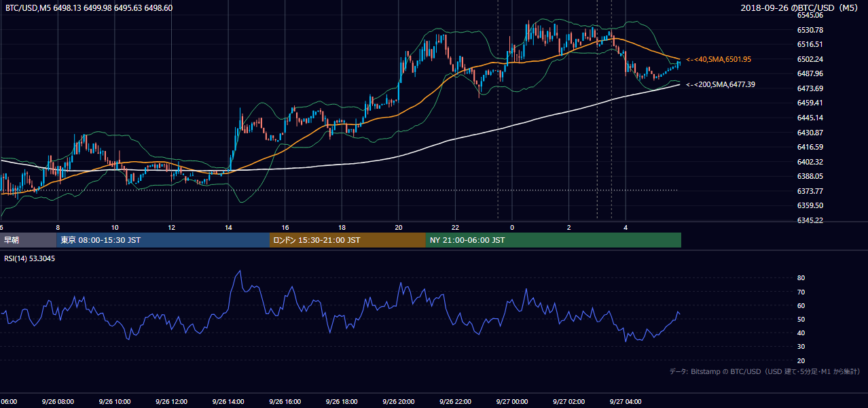This screenshot has height=408, width=868.
Task: Click the 'RSI(14) 53.3045' indicator label
Action: [30, 258]
